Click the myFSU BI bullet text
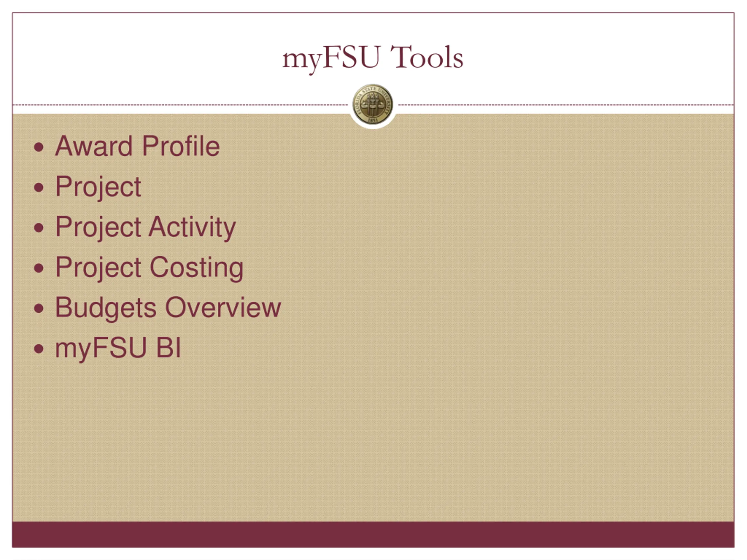The height and width of the screenshot is (560, 747). [x=118, y=349]
